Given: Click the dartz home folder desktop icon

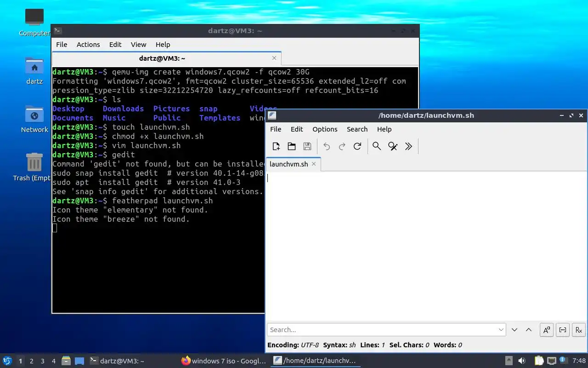Looking at the screenshot, I should pos(34,71).
